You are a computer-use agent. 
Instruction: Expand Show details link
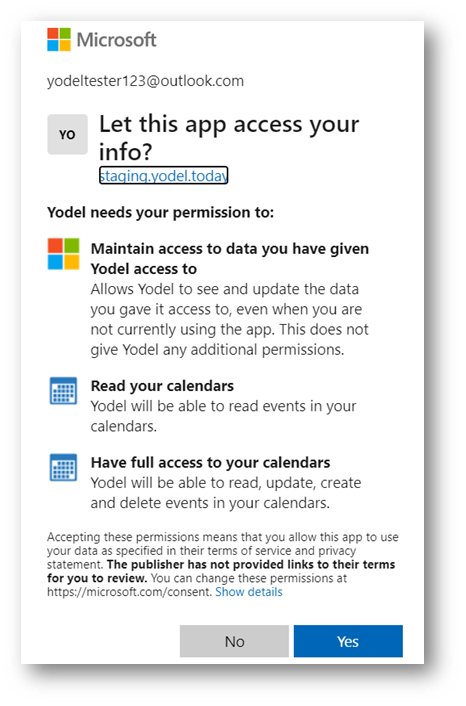coord(249,592)
